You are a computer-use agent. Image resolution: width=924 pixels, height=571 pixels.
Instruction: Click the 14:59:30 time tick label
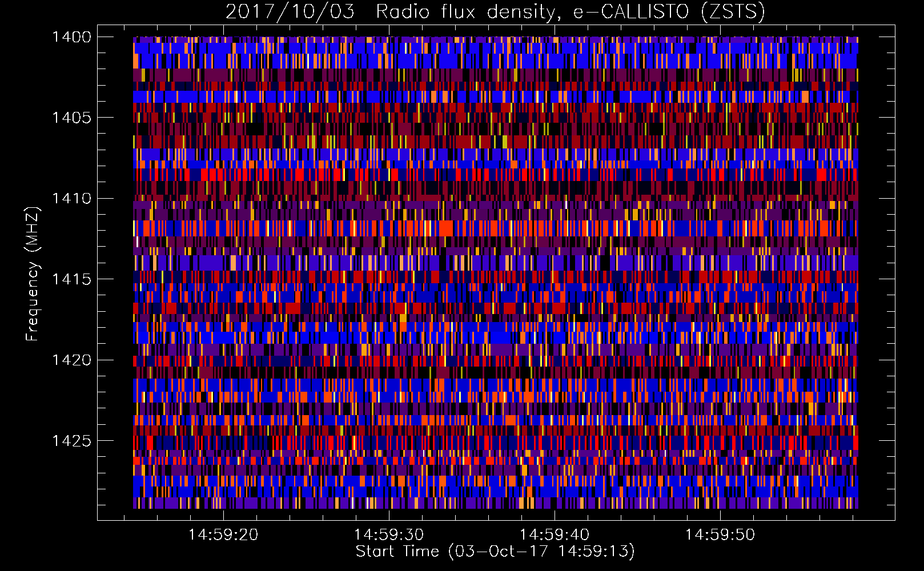coord(389,535)
